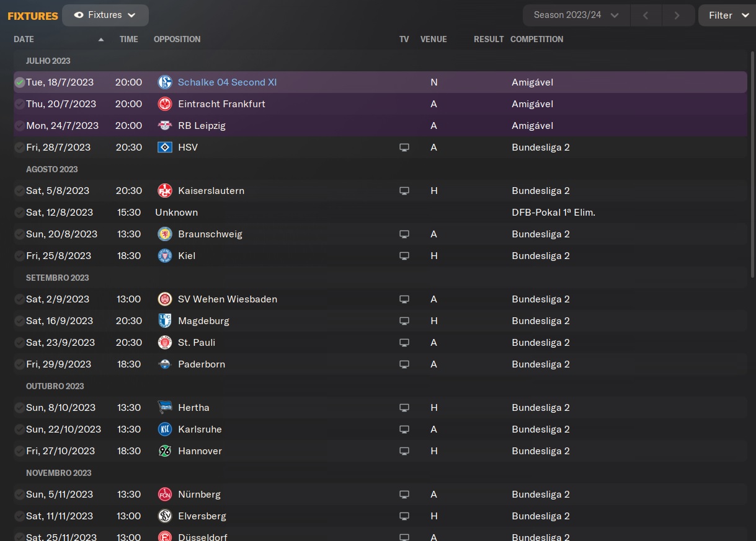Click the HSV club badge icon
The image size is (756, 541).
click(x=165, y=147)
